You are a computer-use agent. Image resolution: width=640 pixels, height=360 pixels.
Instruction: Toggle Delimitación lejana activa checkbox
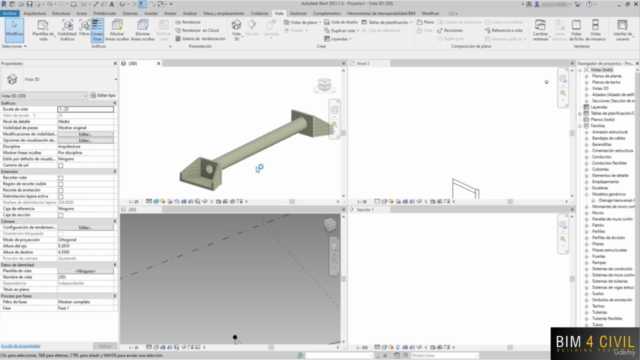pos(60,196)
